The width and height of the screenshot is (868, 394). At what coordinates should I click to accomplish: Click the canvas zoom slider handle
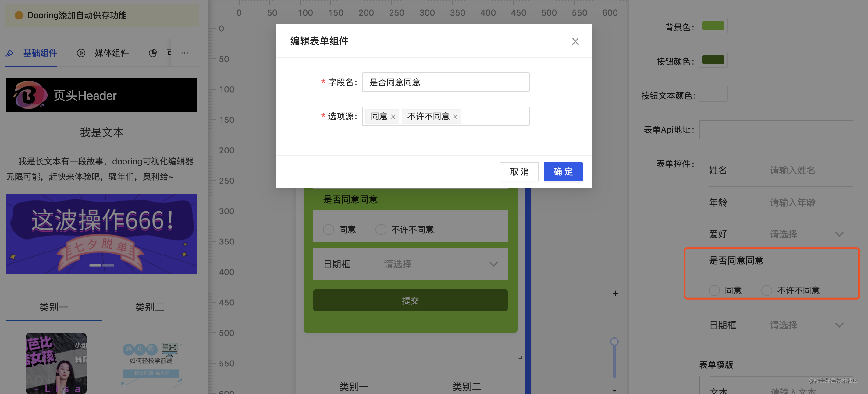[x=614, y=342]
